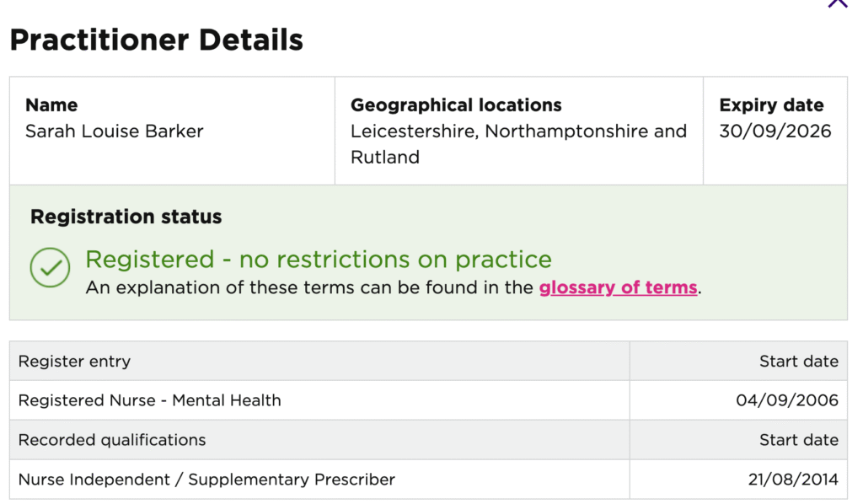This screenshot has width=863, height=504.
Task: Click the Register entry column header
Action: [x=74, y=361]
